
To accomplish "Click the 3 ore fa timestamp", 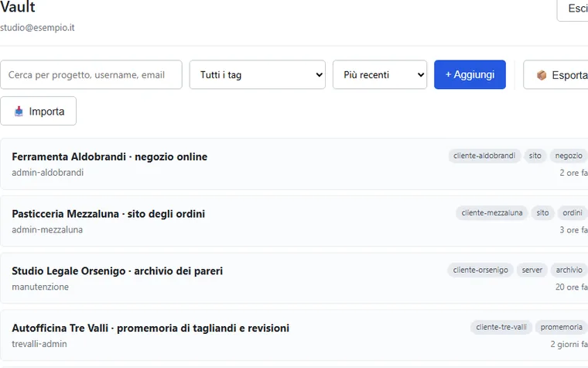I will [573, 230].
